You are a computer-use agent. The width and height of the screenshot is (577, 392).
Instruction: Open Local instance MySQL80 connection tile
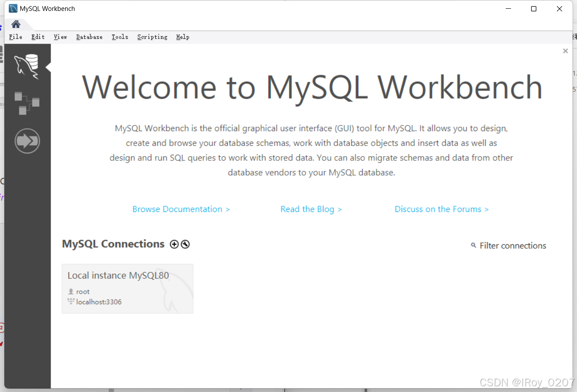click(x=128, y=288)
